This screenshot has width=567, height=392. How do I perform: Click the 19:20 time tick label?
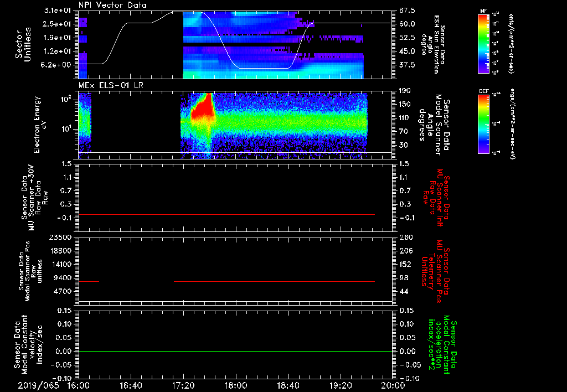click(x=341, y=385)
